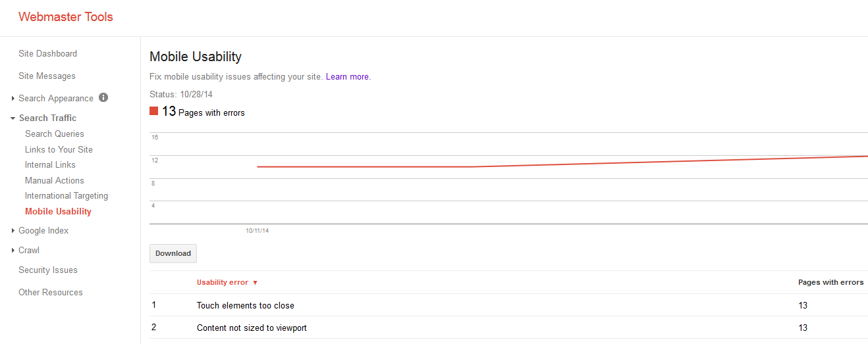Sort by Pages with errors column
This screenshot has height=344, width=868.
830,282
